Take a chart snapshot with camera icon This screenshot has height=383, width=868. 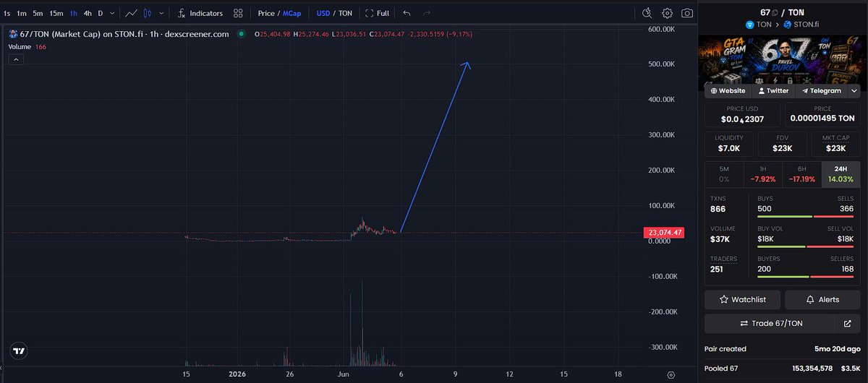tap(686, 13)
